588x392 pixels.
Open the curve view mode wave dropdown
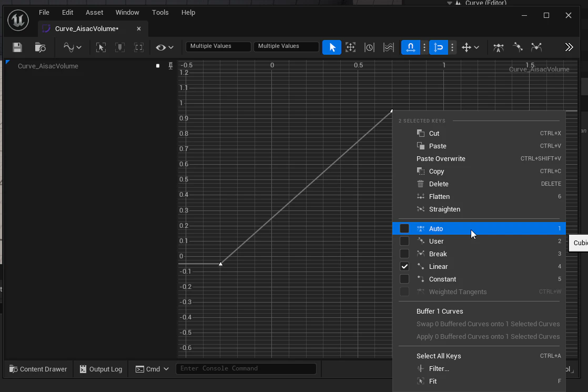click(x=72, y=47)
